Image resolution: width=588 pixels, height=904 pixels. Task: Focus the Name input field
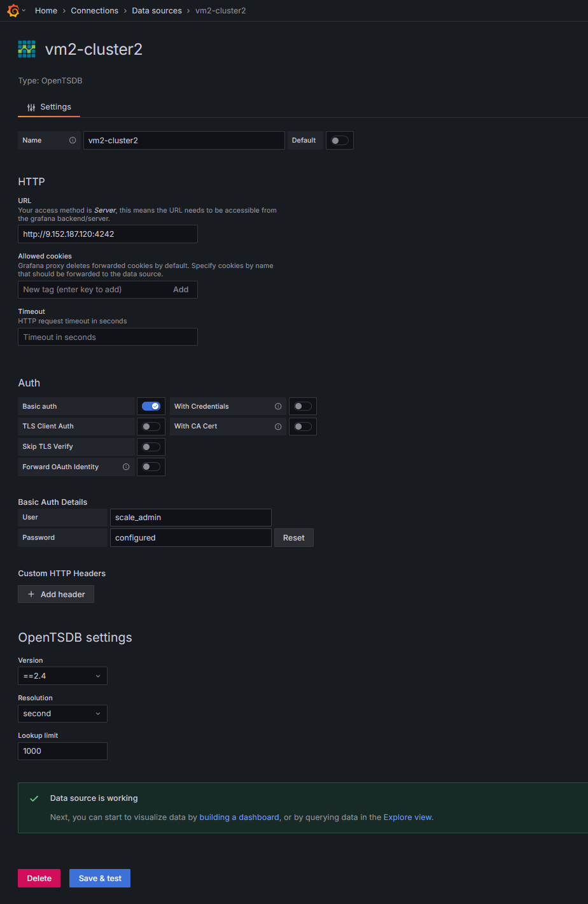[184, 141]
